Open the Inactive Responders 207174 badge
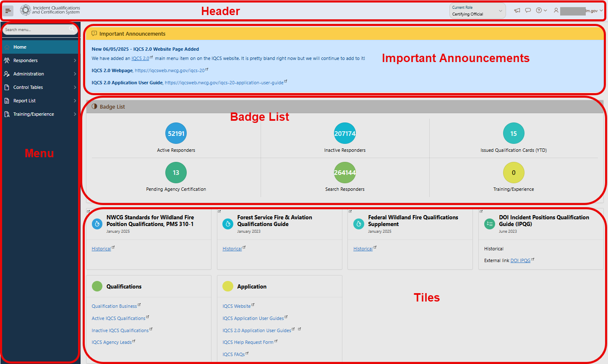Screen dimensions: 608x364 (345, 133)
